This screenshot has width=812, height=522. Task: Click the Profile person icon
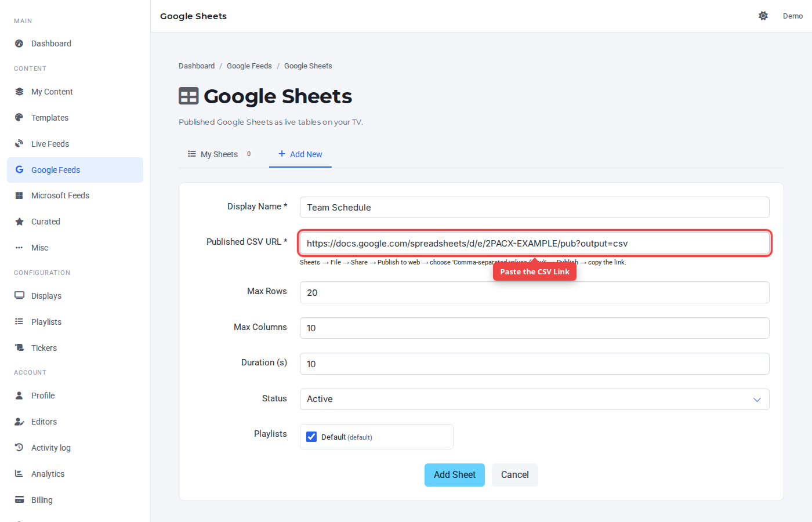tap(19, 396)
